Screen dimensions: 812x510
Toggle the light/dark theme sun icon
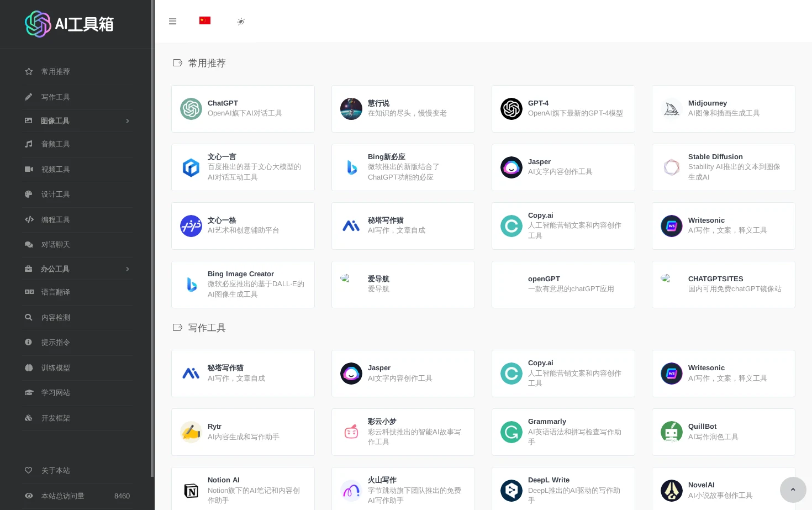(x=241, y=22)
